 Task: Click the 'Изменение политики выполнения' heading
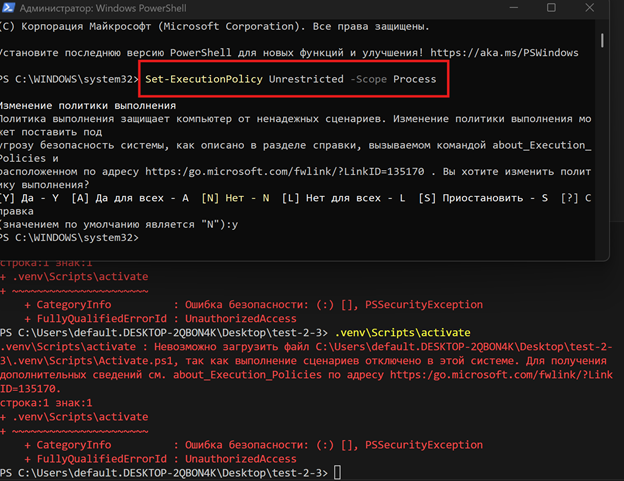88,105
